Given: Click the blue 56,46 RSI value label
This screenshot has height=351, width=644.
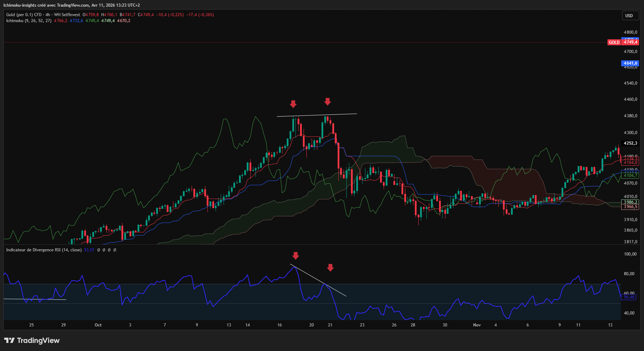Looking at the screenshot, I should [x=629, y=297].
